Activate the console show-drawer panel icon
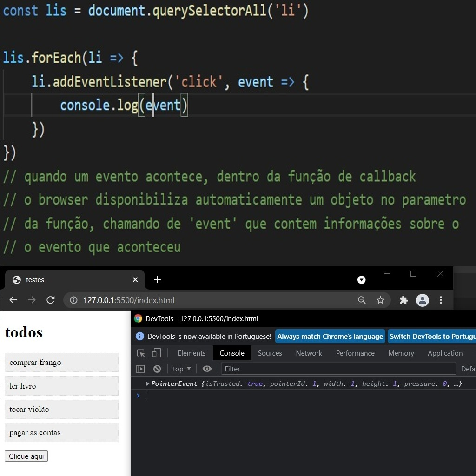 tap(140, 369)
